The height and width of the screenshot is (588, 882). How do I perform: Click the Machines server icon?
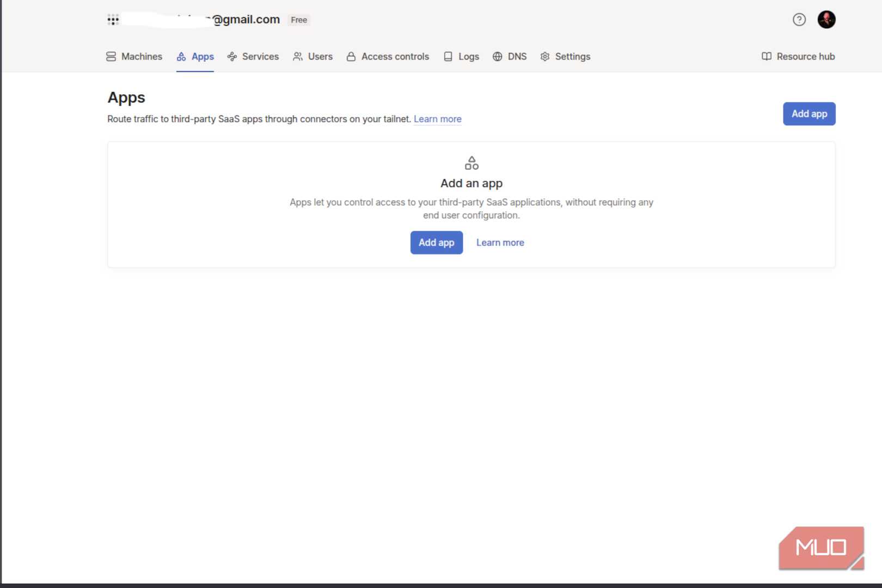tap(111, 57)
